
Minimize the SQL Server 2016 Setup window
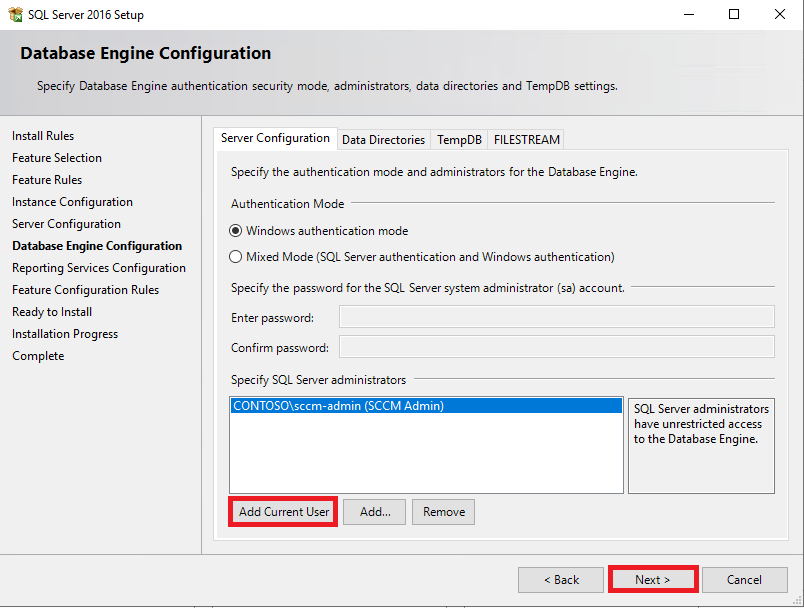click(x=689, y=14)
